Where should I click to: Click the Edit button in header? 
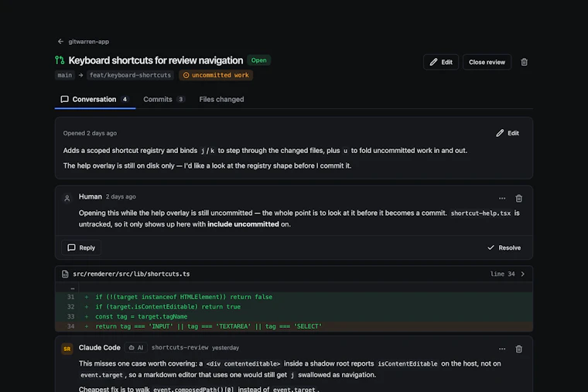(441, 62)
